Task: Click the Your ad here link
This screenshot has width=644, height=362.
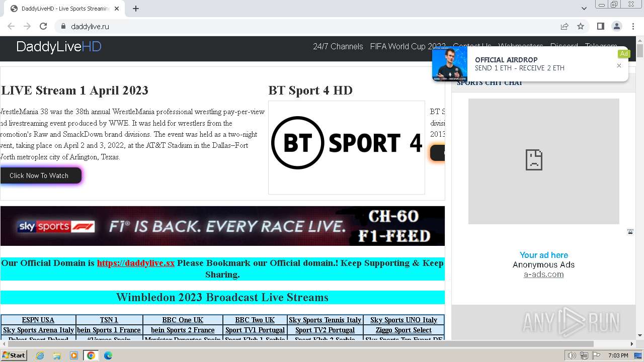Action: tap(543, 255)
